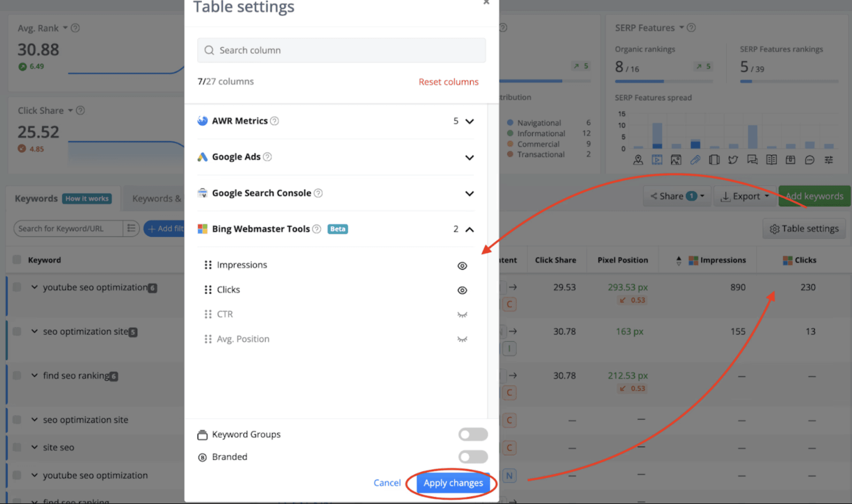Show the CTR column via closed-eye icon
The image size is (852, 504).
462,315
